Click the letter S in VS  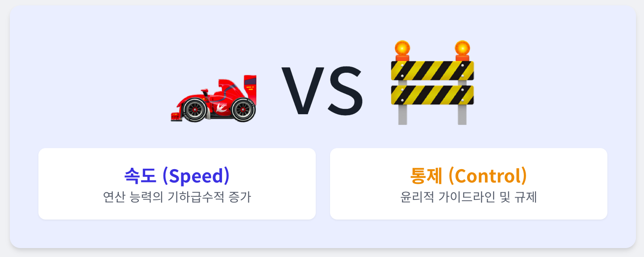pyautogui.click(x=345, y=91)
